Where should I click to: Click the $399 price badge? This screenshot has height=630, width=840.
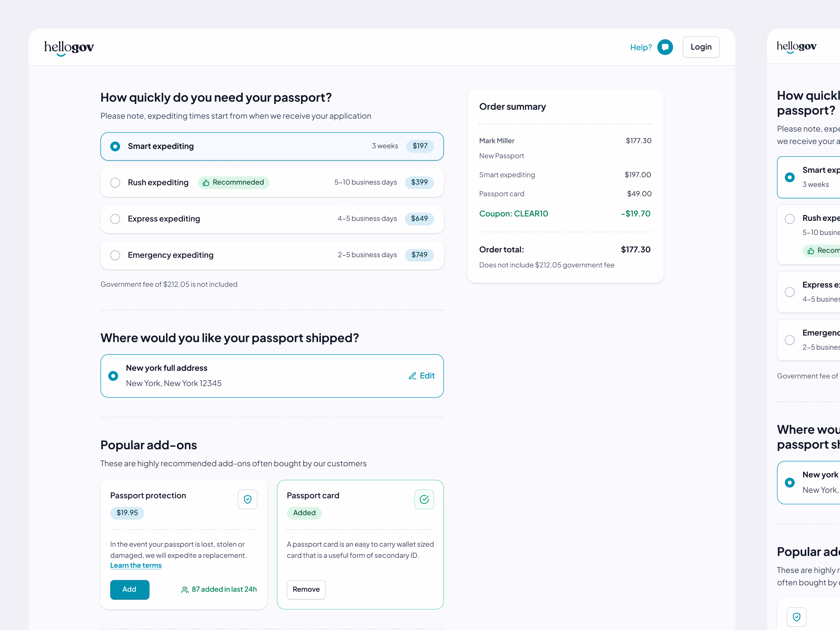coord(419,182)
